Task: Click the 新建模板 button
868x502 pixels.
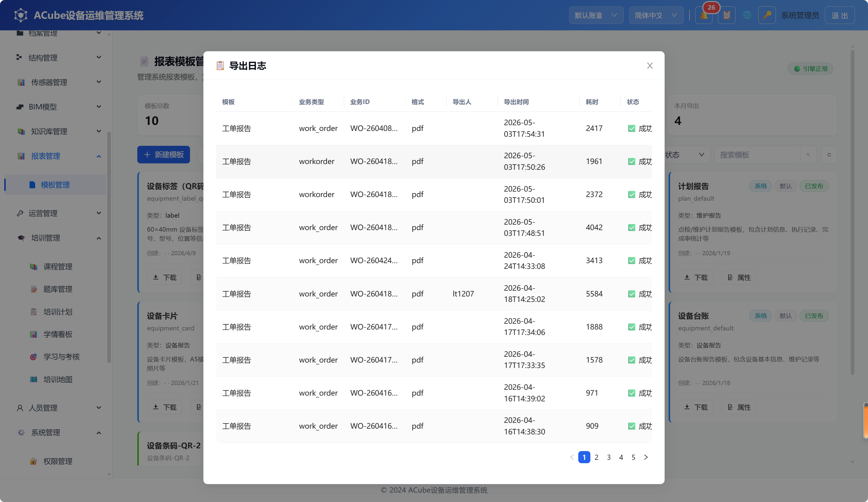Action: point(164,155)
